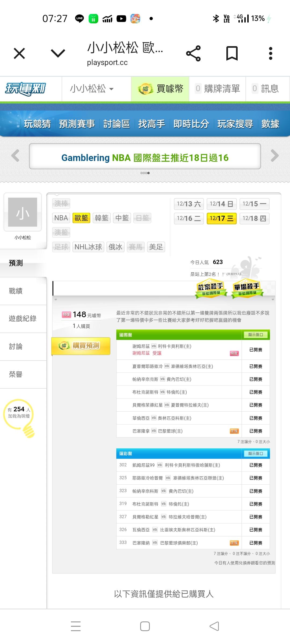The height and width of the screenshot is (644, 290).
Task: Open the Playsport site logo
Action: (26, 89)
